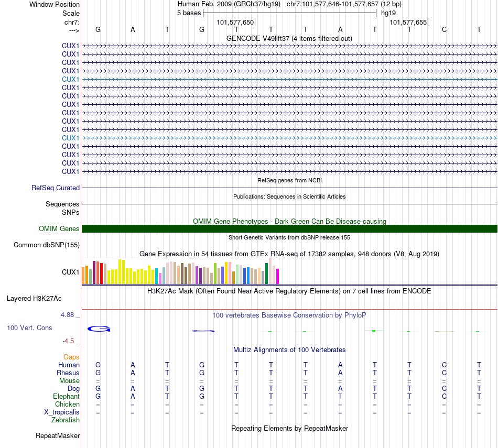This screenshot has height=448, width=498.
Task: Select the Common dbSNP(155) track label
Action: (x=46, y=245)
